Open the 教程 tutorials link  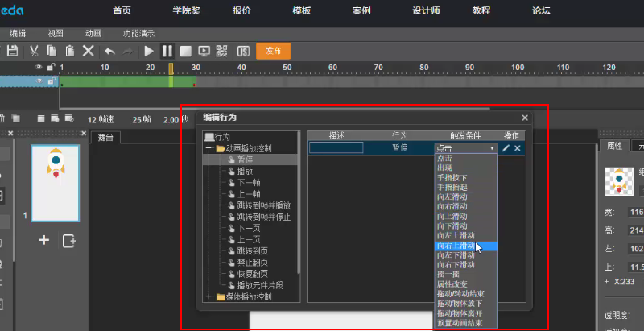481,10
